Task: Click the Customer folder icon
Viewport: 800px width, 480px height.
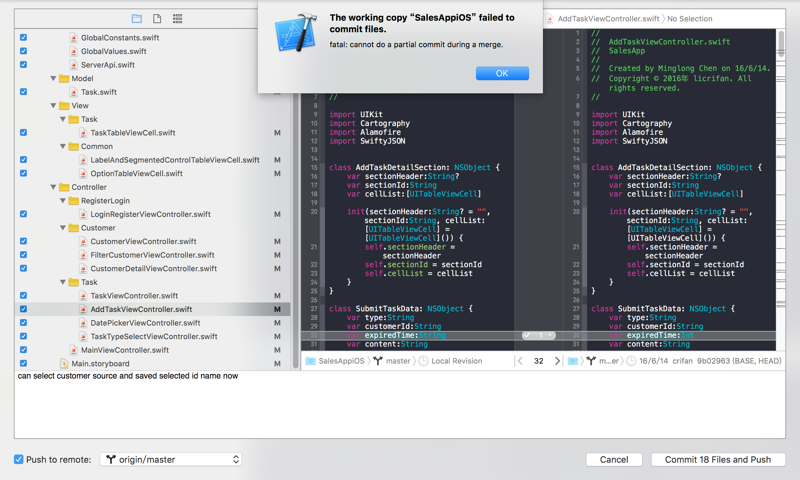Action: point(74,228)
